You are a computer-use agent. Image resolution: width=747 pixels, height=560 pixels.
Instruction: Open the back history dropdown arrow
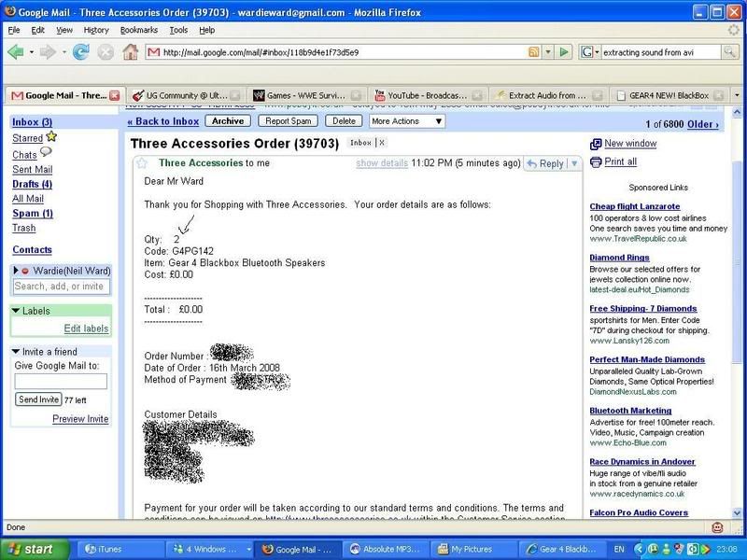(x=32, y=52)
